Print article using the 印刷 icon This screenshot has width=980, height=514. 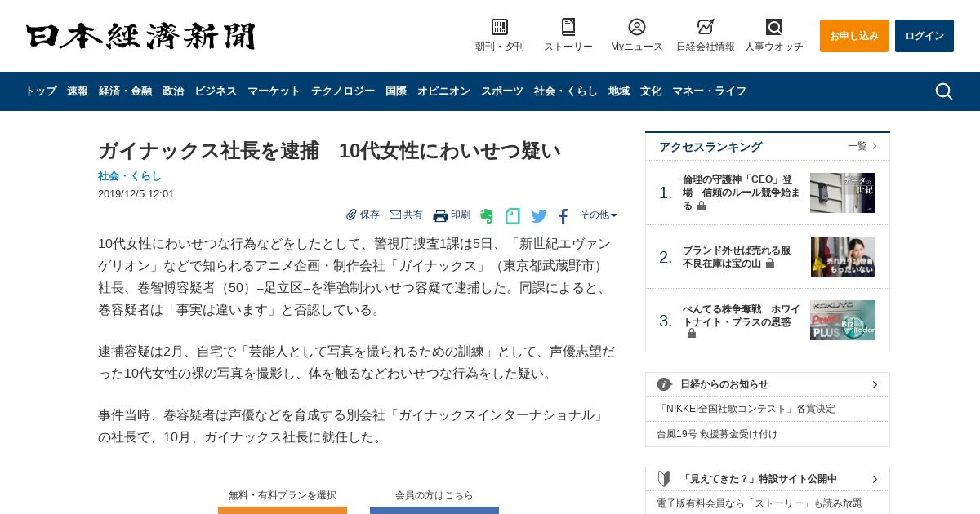[440, 215]
